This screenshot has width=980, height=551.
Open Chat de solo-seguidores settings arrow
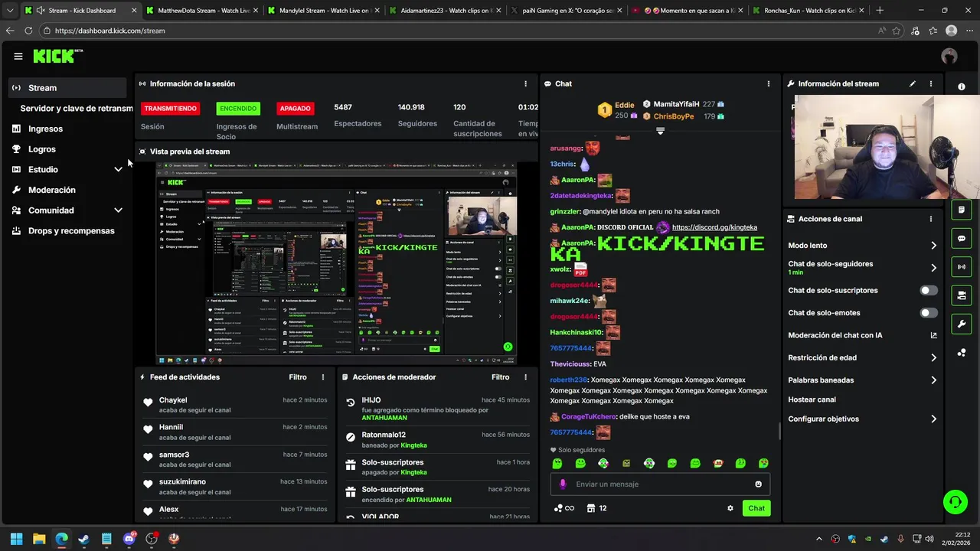pos(933,268)
